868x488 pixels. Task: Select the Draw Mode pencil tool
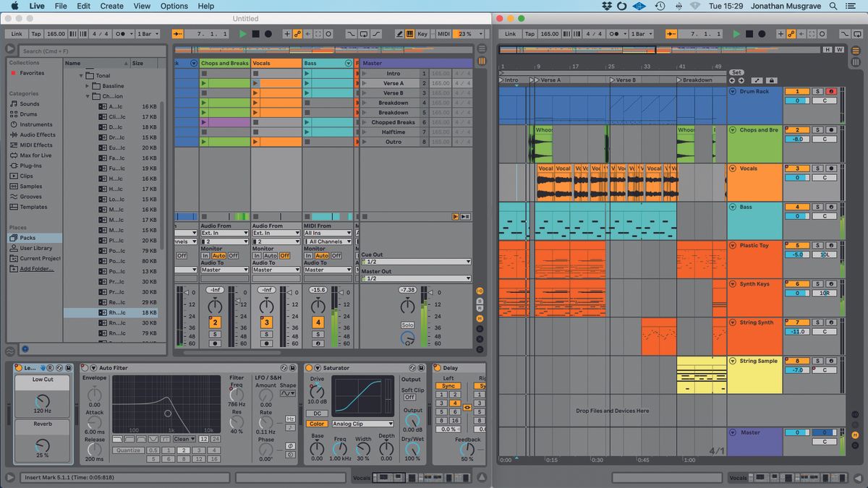pyautogui.click(x=399, y=34)
